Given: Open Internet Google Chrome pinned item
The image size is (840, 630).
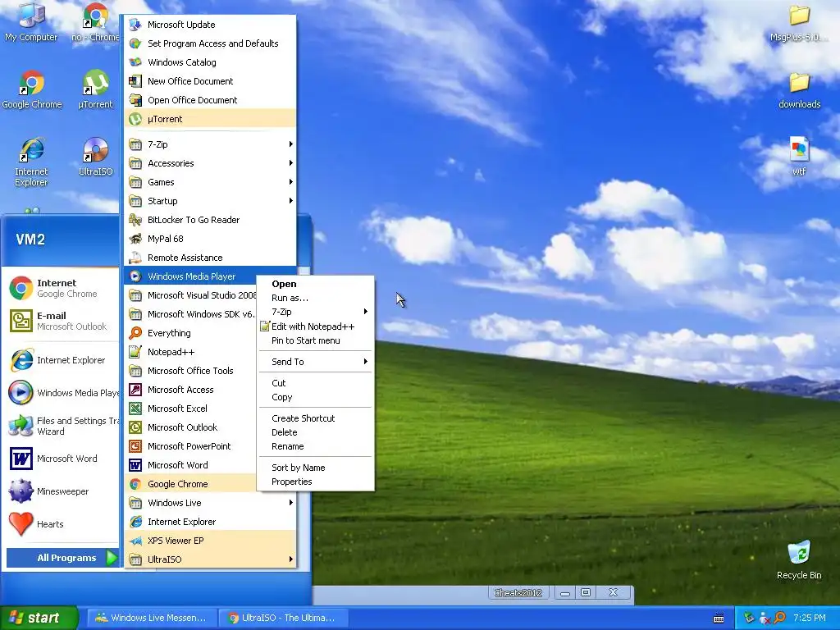Looking at the screenshot, I should click(61, 288).
